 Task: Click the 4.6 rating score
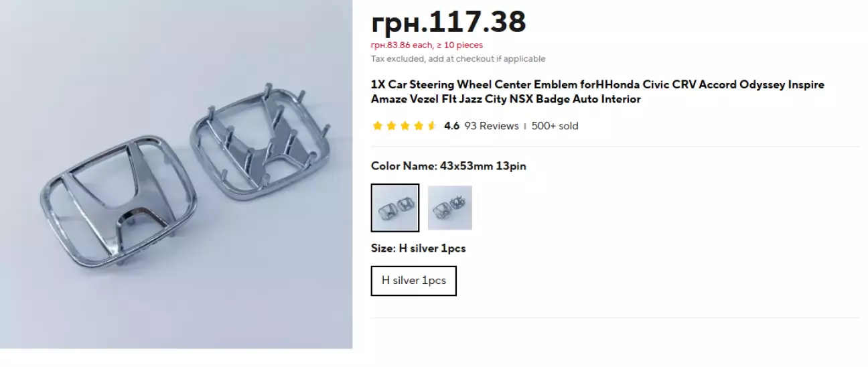pos(451,126)
